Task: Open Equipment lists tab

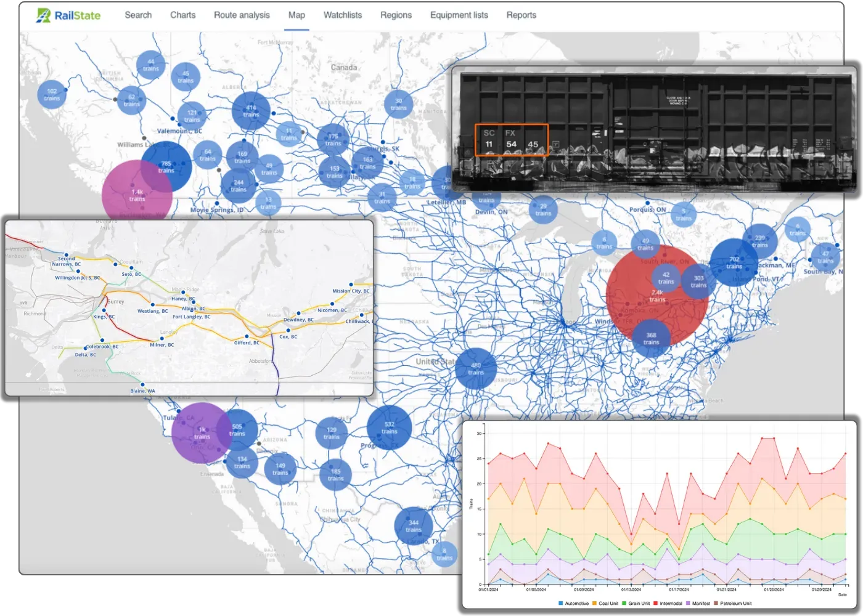Action: (x=459, y=15)
